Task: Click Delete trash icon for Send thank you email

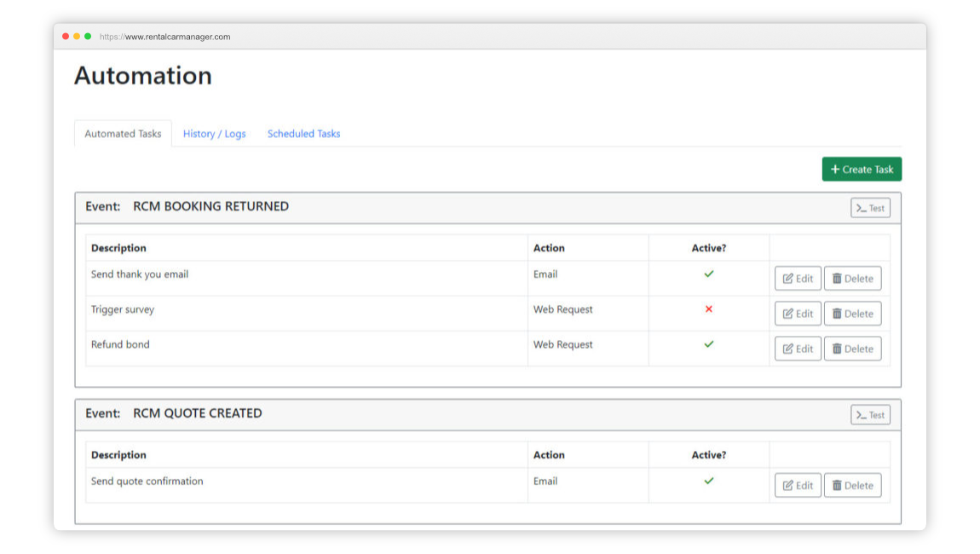Action: [x=837, y=279]
